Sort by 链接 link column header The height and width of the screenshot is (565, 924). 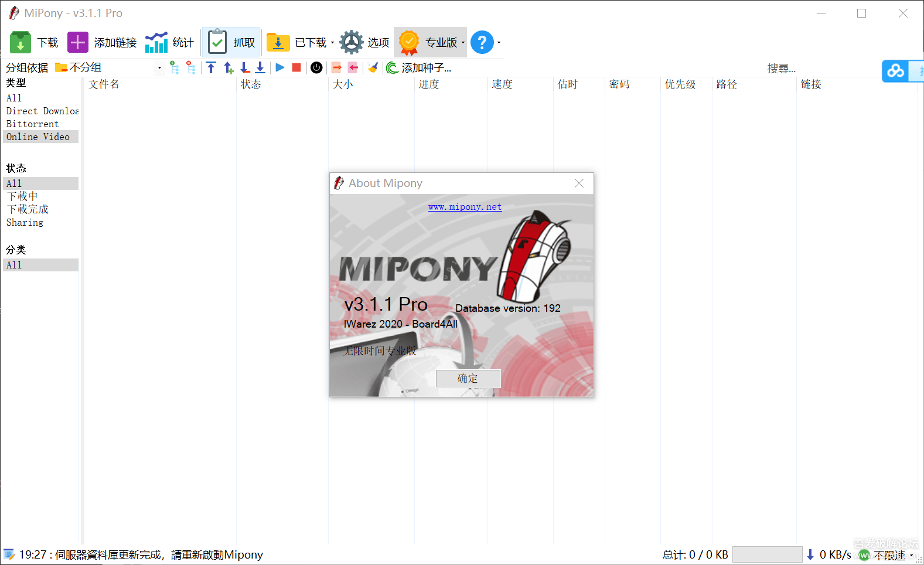click(x=857, y=84)
